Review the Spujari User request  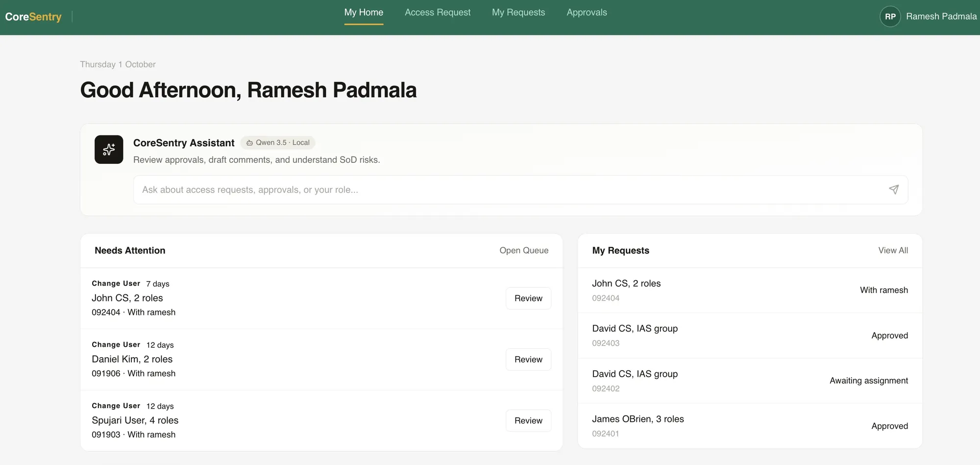[528, 421]
